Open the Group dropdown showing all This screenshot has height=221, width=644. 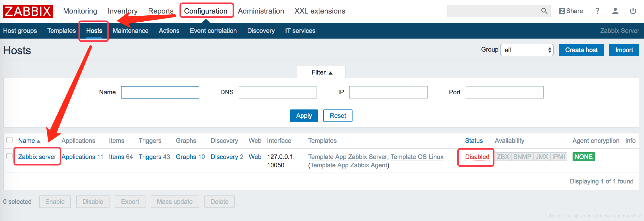[x=527, y=50]
